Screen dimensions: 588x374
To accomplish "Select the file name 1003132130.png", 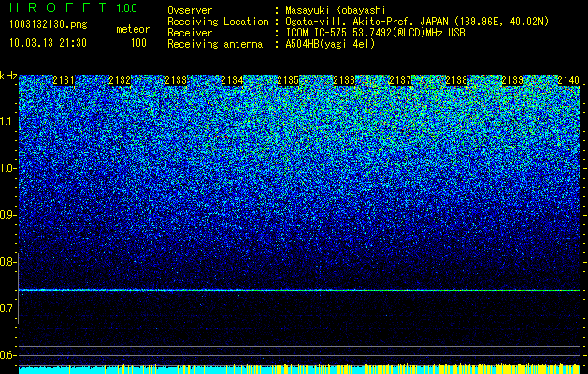I will (x=48, y=25).
